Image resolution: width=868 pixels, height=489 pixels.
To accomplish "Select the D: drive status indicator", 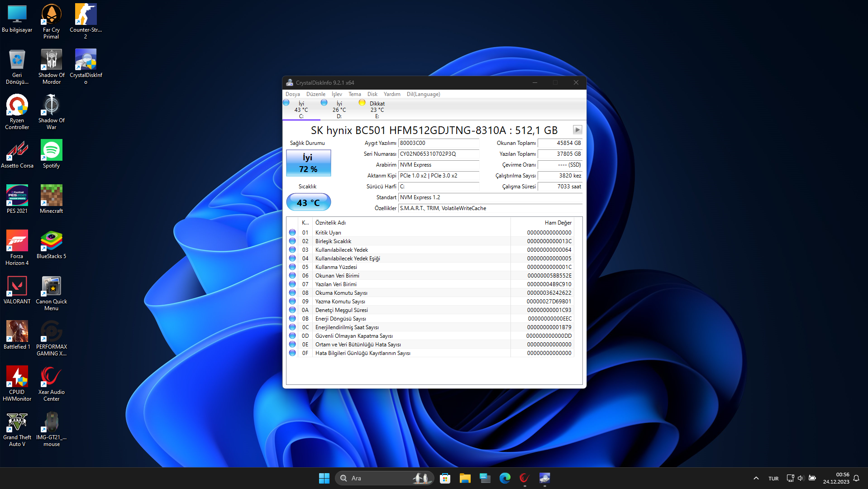I will coord(335,110).
